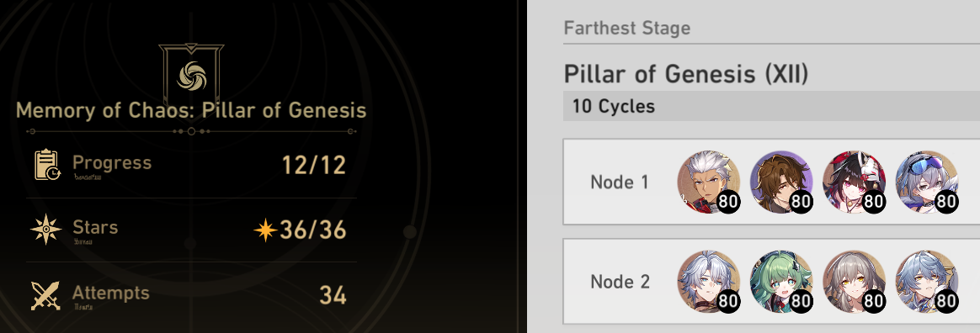Click the Memory of Chaos: Pillar of Genesis title
This screenshot has width=980, height=333.
[x=191, y=111]
